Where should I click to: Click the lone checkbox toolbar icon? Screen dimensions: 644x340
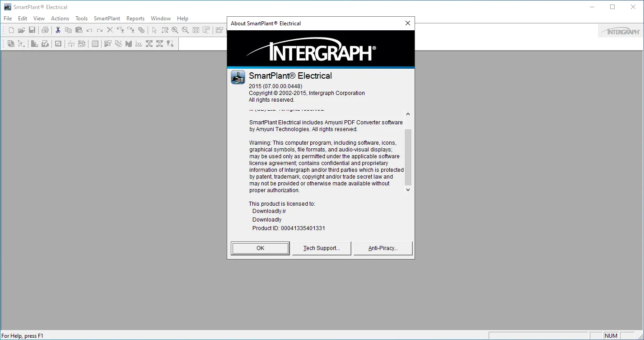click(58, 44)
